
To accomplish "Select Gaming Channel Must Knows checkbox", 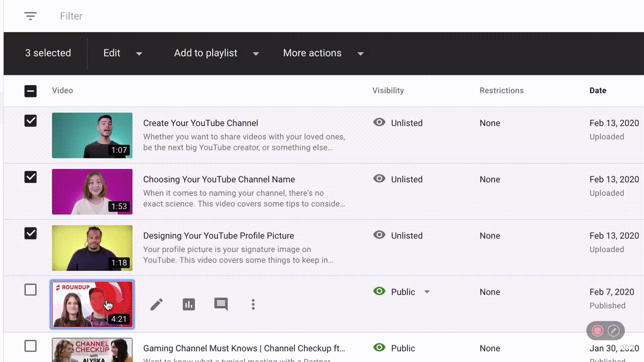I will tap(31, 346).
